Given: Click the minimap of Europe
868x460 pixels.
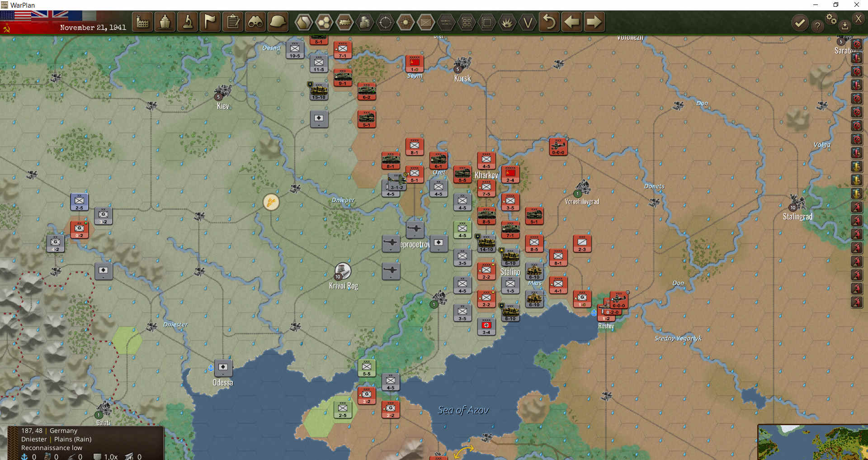Looking at the screenshot, I should point(813,442).
